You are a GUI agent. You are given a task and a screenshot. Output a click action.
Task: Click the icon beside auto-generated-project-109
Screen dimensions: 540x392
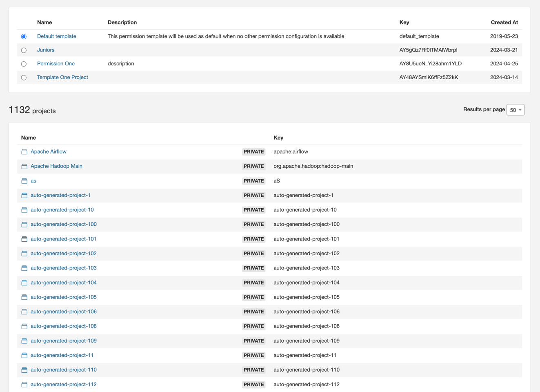[x=24, y=341]
